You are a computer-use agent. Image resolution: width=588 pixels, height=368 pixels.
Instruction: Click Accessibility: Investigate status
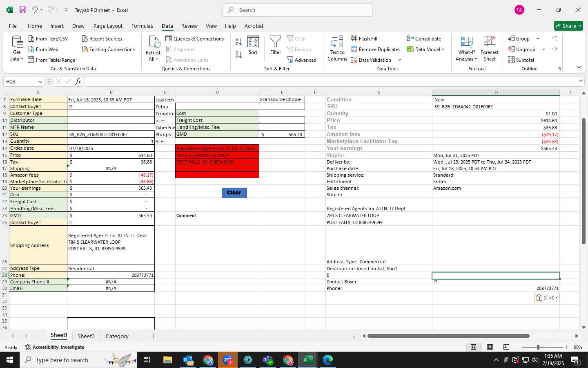[55, 347]
